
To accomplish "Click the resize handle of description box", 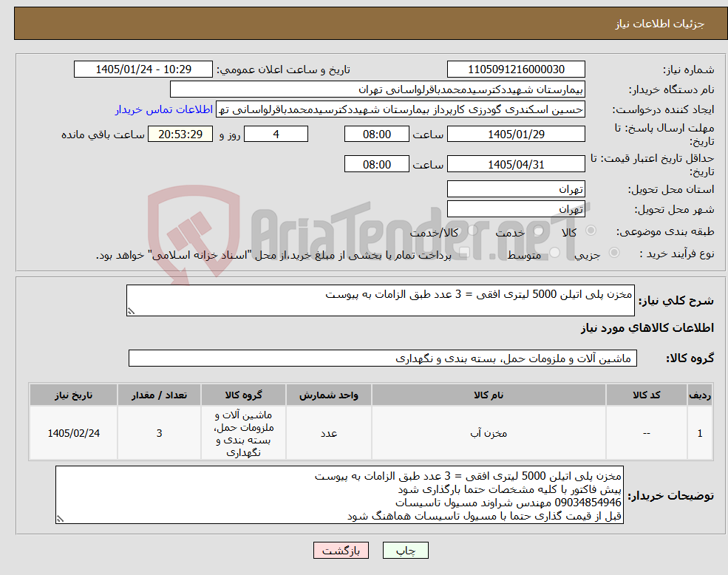I will [x=131, y=312].
